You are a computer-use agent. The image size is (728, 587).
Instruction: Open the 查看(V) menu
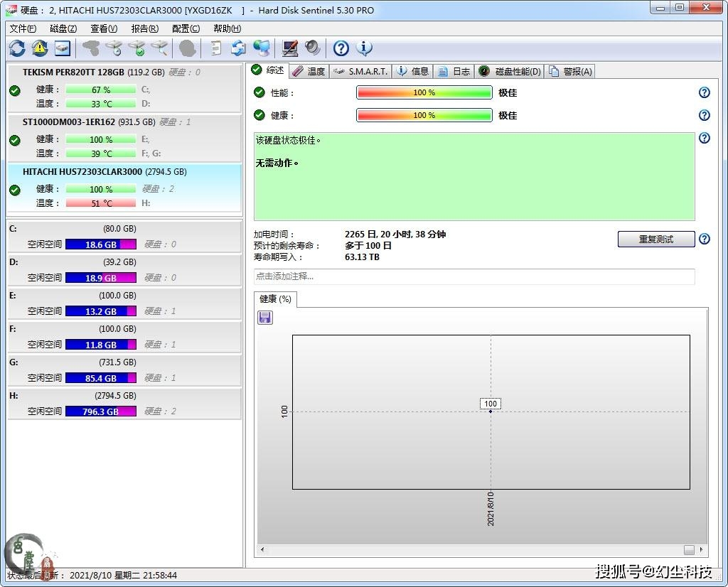click(x=104, y=28)
